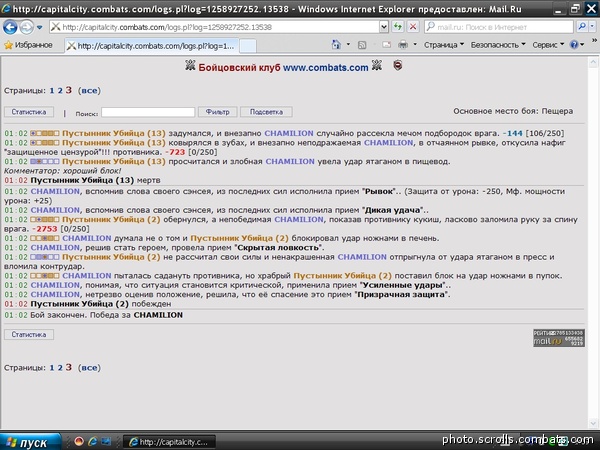The image size is (600, 450).
Task: Expand the Home icon dropdown arrow
Action: pos(348,45)
